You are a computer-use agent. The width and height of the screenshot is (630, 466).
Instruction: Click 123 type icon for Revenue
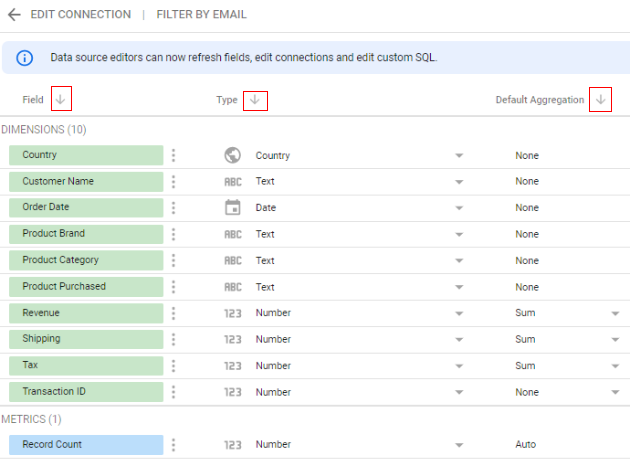point(233,313)
